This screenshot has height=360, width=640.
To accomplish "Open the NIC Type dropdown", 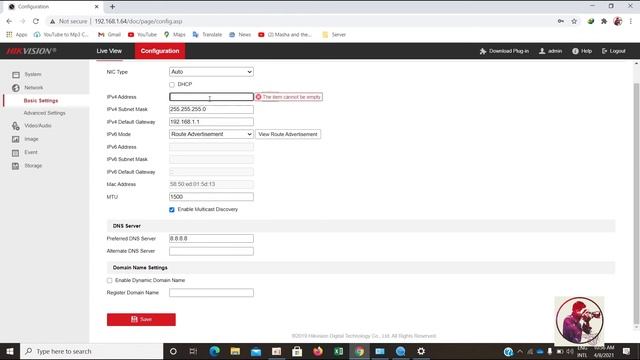I will pyautogui.click(x=211, y=72).
